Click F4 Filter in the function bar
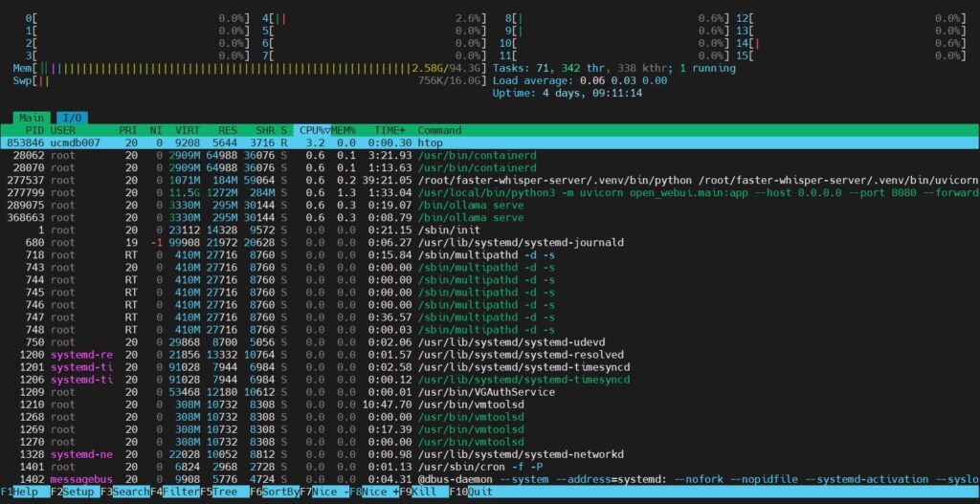Image resolution: width=980 pixels, height=504 pixels. point(175,493)
